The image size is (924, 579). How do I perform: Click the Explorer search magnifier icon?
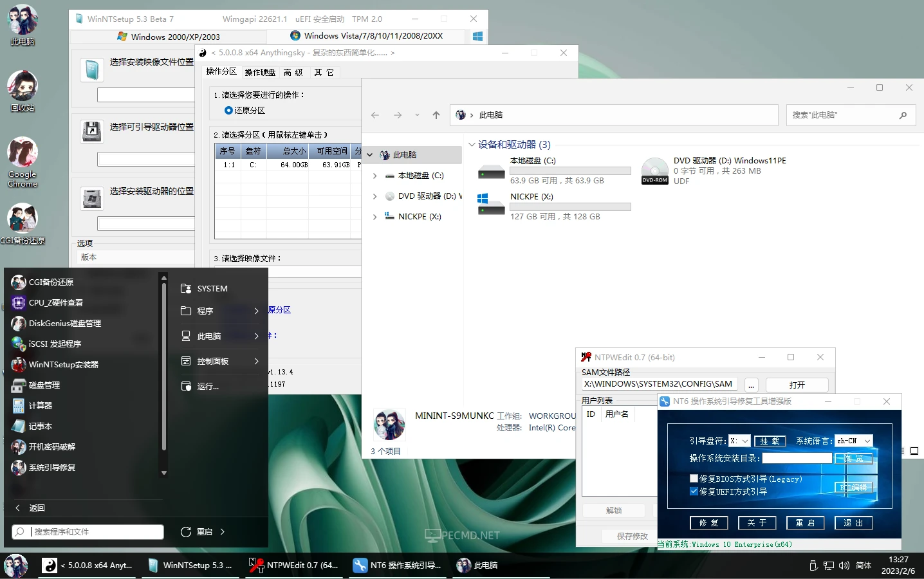click(x=903, y=115)
